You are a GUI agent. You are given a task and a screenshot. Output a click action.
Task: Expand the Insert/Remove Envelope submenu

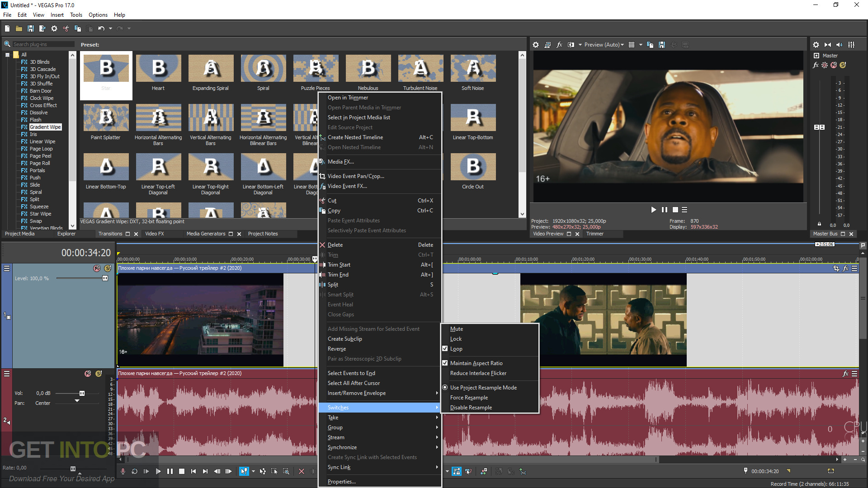pyautogui.click(x=379, y=393)
